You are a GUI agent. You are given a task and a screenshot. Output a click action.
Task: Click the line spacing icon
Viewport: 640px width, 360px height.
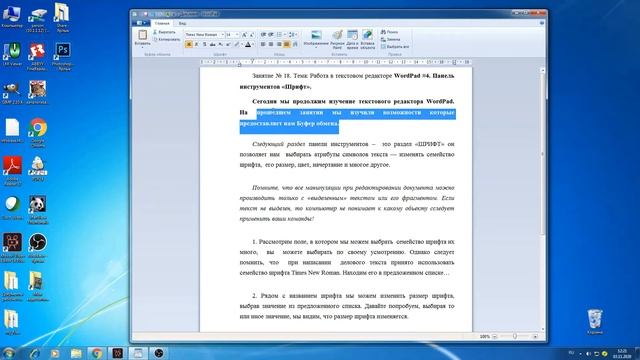291,35
